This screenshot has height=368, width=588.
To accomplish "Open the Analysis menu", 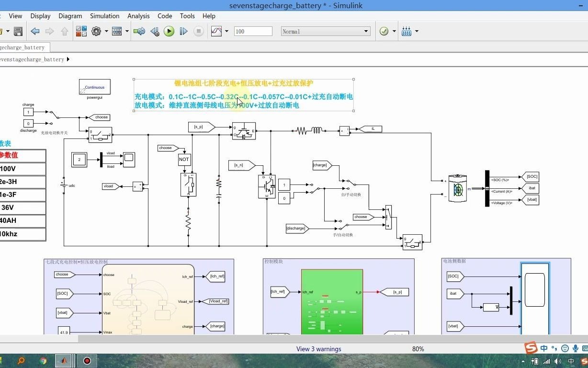I will (138, 16).
